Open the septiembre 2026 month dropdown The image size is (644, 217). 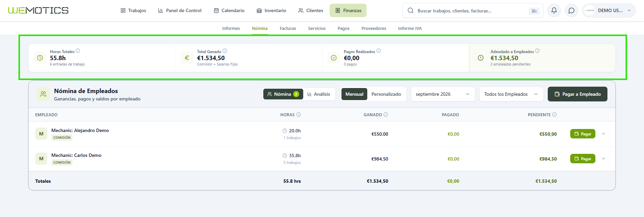[443, 94]
